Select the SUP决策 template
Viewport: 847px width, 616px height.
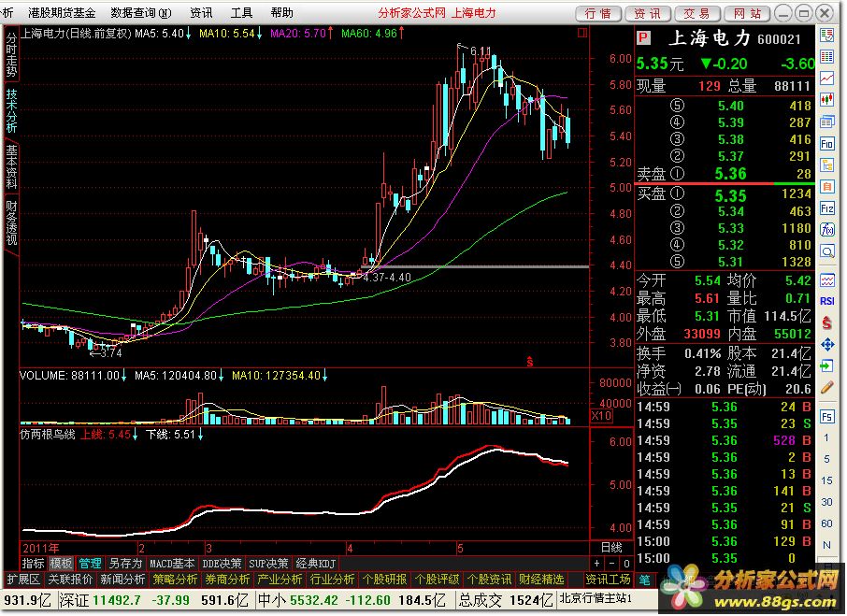pos(268,564)
